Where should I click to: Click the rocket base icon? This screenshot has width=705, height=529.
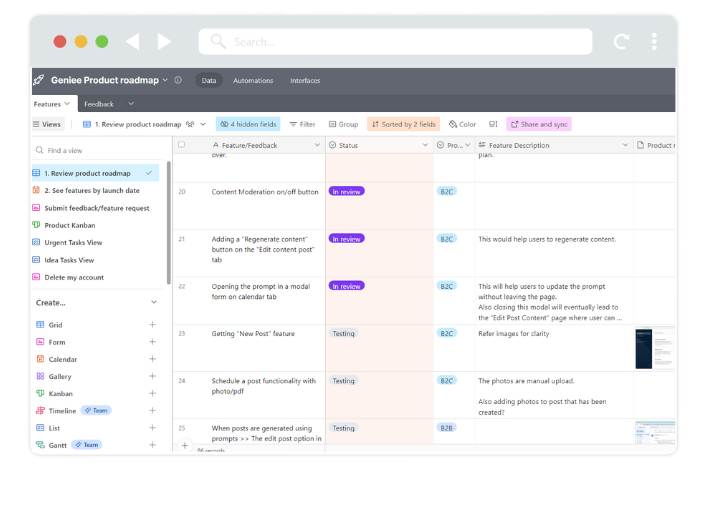tap(39, 80)
